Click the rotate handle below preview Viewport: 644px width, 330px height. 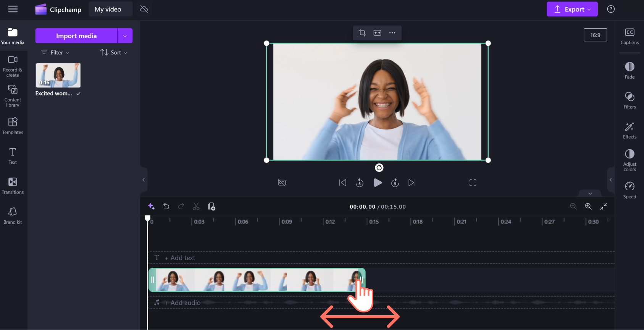click(379, 168)
